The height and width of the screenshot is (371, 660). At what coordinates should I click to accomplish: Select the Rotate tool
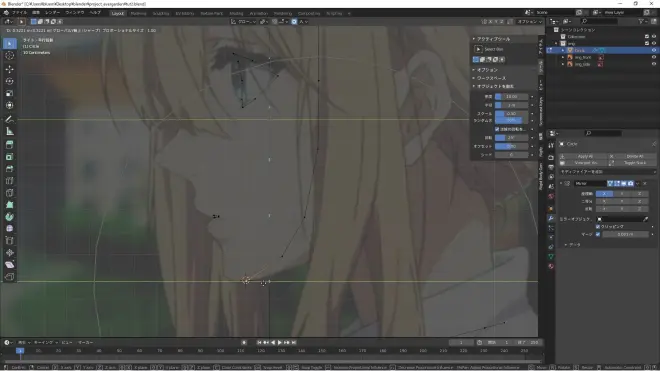click(10, 81)
